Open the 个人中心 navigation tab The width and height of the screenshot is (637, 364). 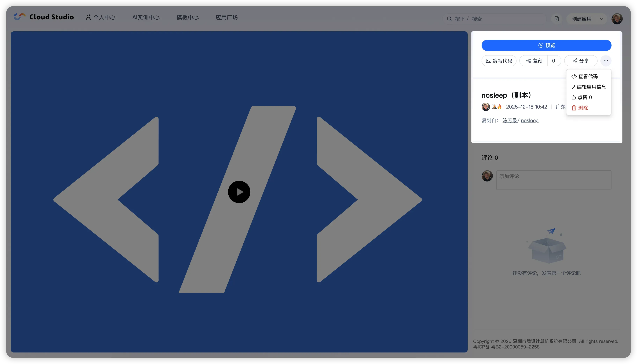coord(101,17)
